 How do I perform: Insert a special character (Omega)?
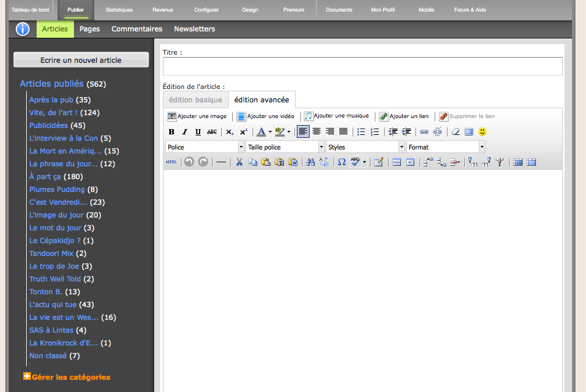point(342,162)
